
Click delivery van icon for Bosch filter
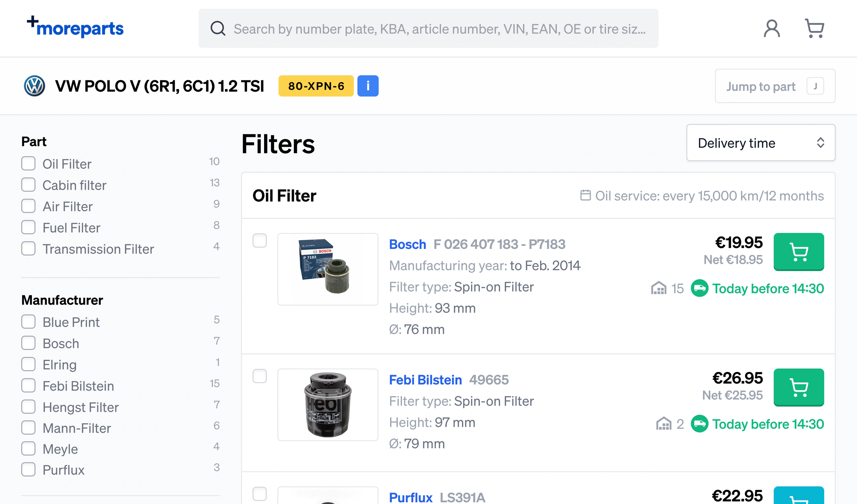(700, 288)
